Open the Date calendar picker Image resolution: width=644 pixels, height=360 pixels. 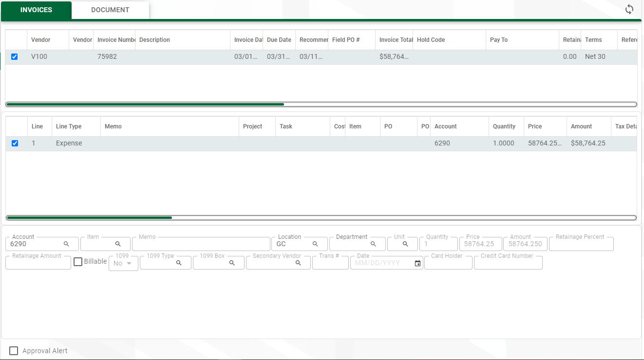pyautogui.click(x=417, y=263)
